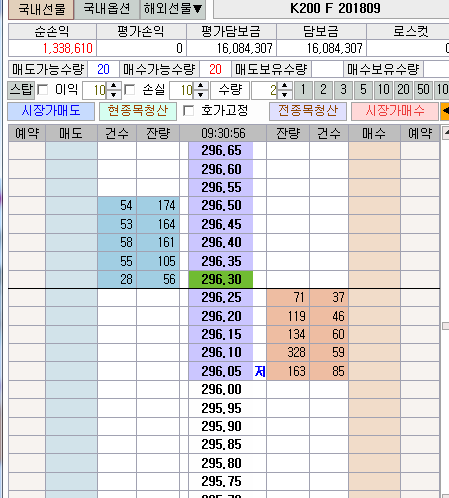The image size is (449, 498).
Task: Select quantity preset 50
Action: [423, 90]
